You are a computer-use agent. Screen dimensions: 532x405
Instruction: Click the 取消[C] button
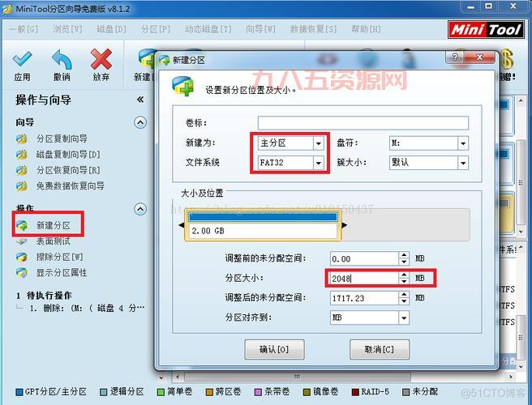point(380,349)
